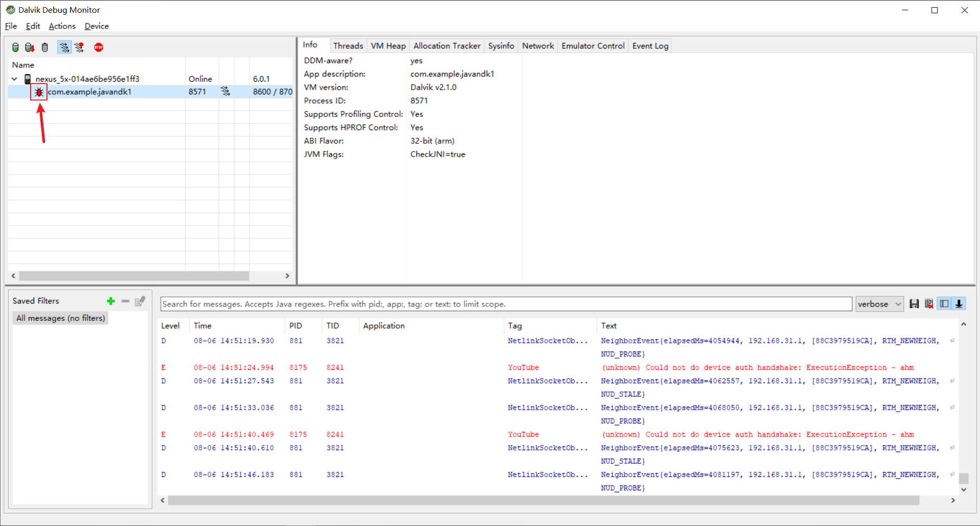Select All messages (no filters) entry
This screenshot has width=980, height=526.
[61, 318]
